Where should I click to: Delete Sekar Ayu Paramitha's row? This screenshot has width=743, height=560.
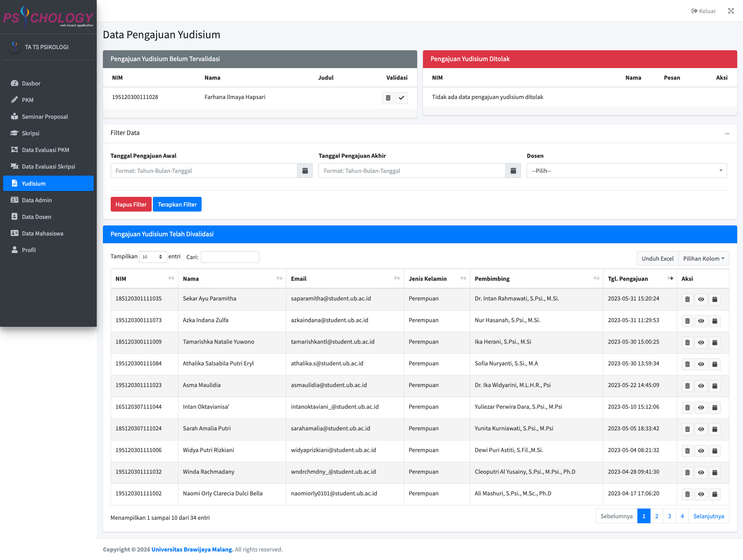[687, 299]
